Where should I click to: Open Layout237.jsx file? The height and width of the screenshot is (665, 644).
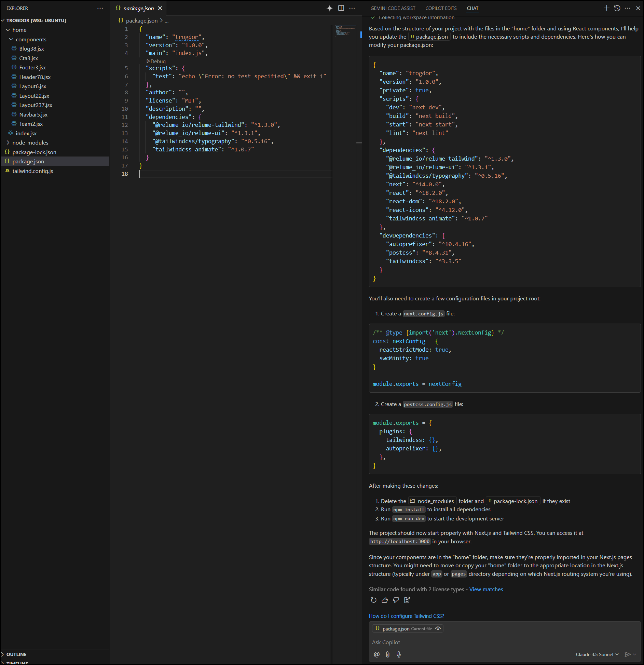point(36,105)
